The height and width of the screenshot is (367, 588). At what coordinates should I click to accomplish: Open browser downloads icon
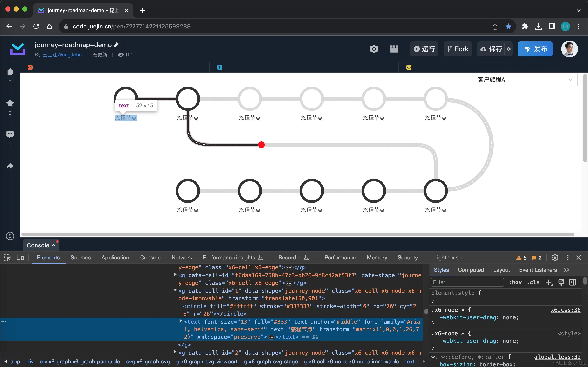coord(538,26)
